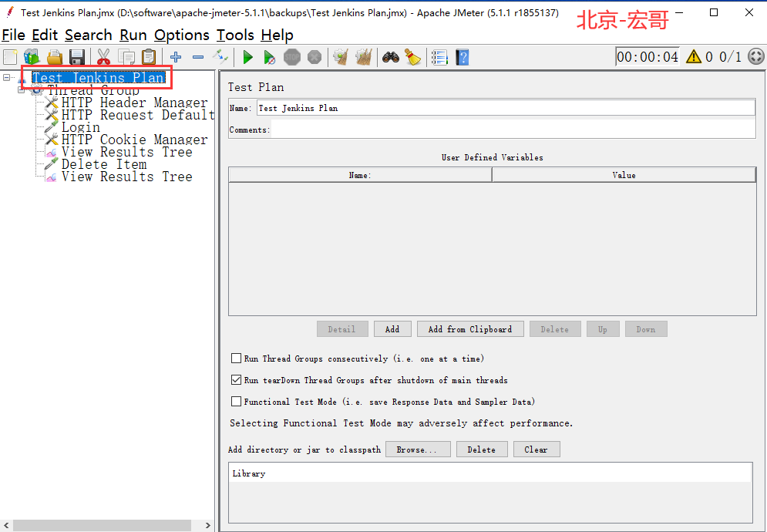The width and height of the screenshot is (767, 532).
Task: Select Delete Item sampler in tree
Action: tap(104, 164)
